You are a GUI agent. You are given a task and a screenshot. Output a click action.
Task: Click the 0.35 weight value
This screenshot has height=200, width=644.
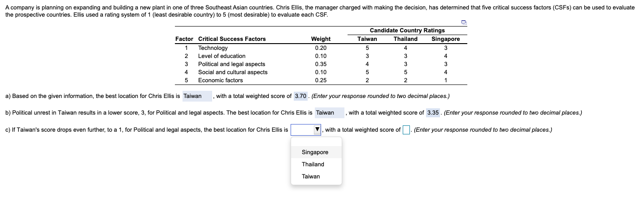[x=321, y=64]
